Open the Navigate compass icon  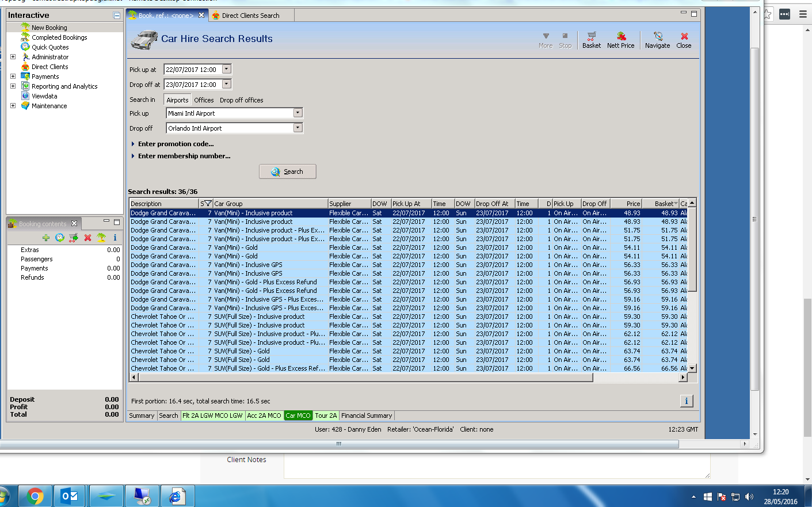(x=657, y=40)
